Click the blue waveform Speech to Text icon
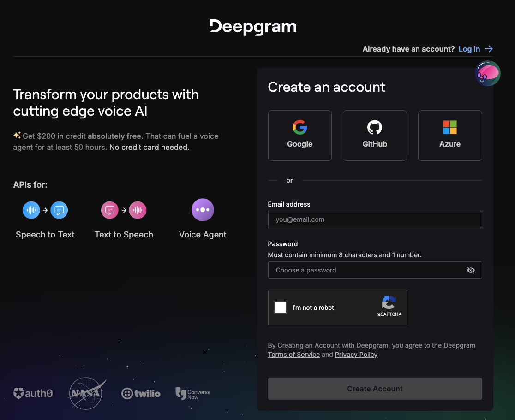This screenshot has height=420, width=515. point(31,210)
